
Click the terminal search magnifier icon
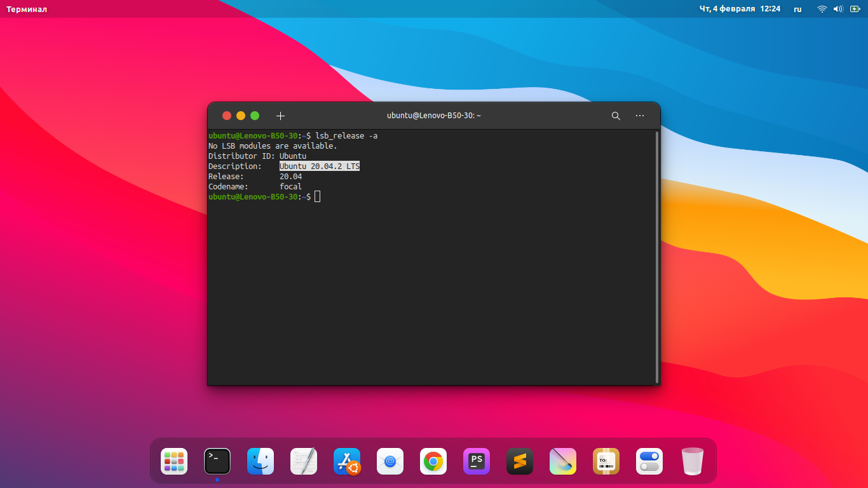[616, 116]
